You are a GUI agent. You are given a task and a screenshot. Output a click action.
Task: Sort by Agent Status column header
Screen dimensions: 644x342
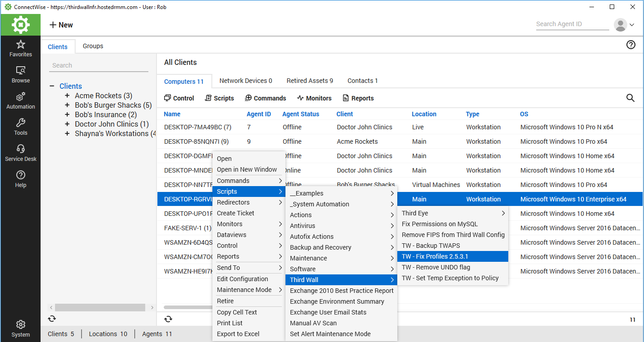pos(301,114)
